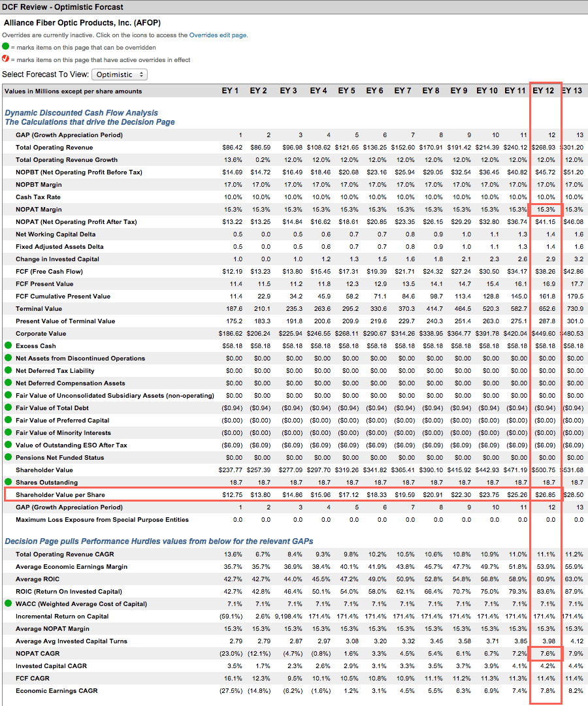588x706 pixels.
Task: Click the Net Working Capital Delta label
Action: pyautogui.click(x=56, y=234)
